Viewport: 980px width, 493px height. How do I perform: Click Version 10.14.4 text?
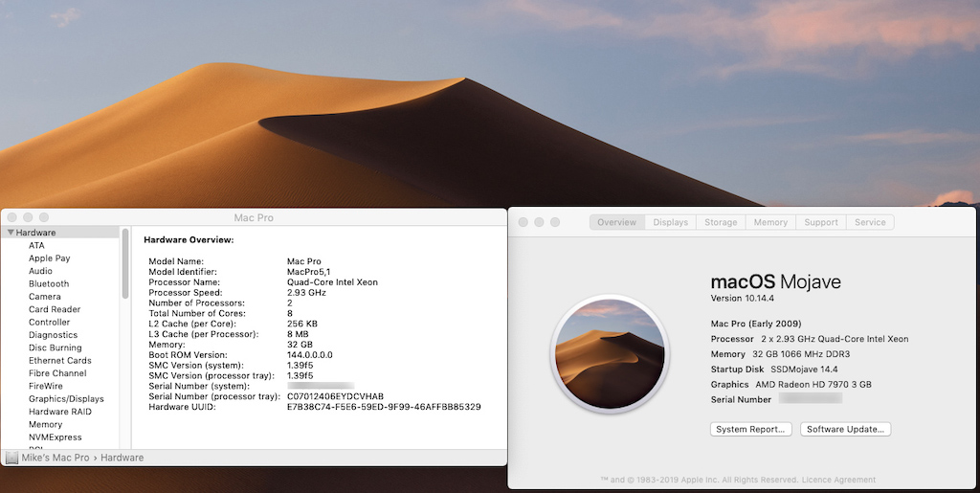click(x=742, y=298)
